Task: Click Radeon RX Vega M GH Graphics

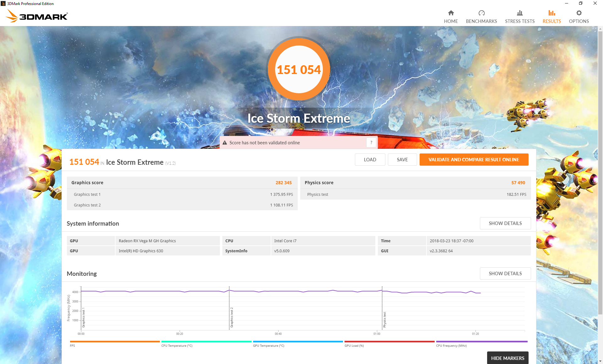Action: point(147,241)
